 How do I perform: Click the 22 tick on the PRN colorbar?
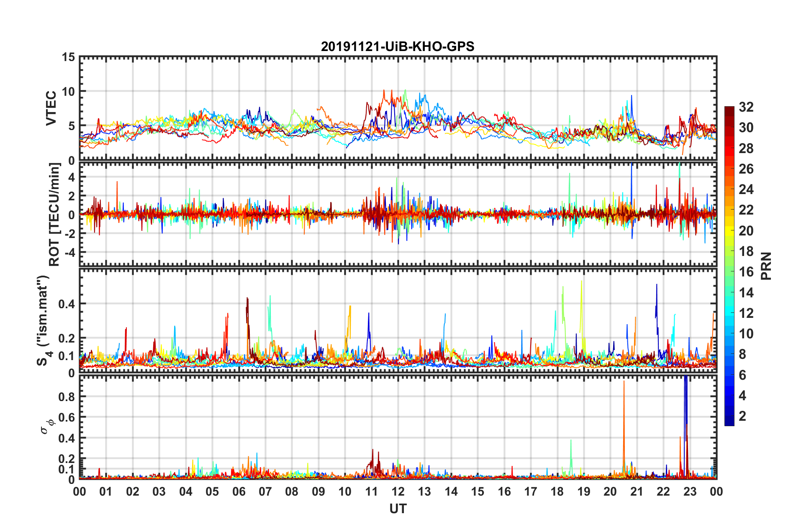coord(746,210)
